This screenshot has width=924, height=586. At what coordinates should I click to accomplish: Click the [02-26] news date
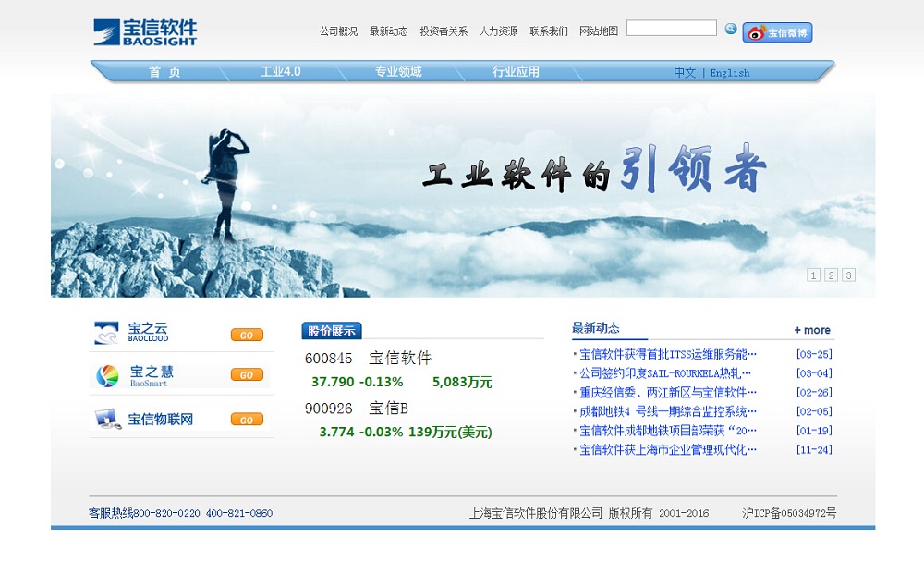click(x=814, y=392)
